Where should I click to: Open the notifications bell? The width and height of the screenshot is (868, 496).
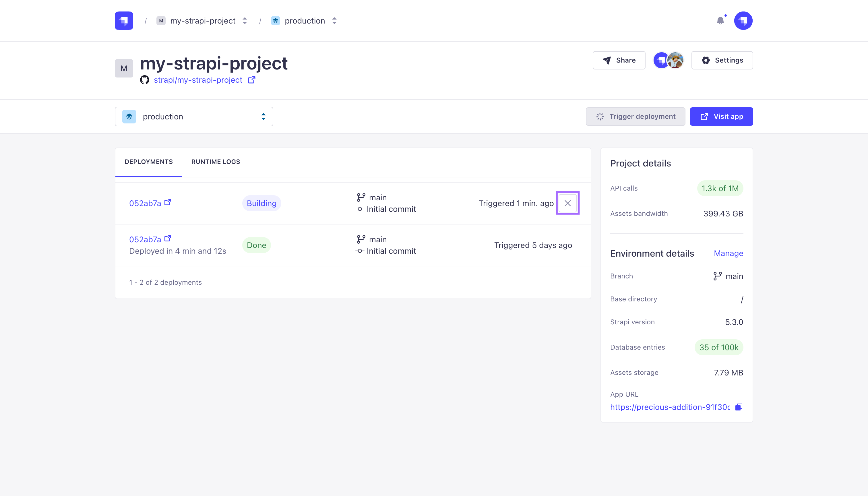(720, 21)
